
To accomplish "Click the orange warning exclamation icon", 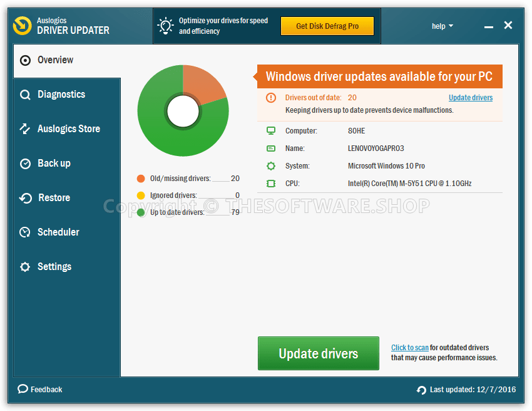I will click(271, 98).
